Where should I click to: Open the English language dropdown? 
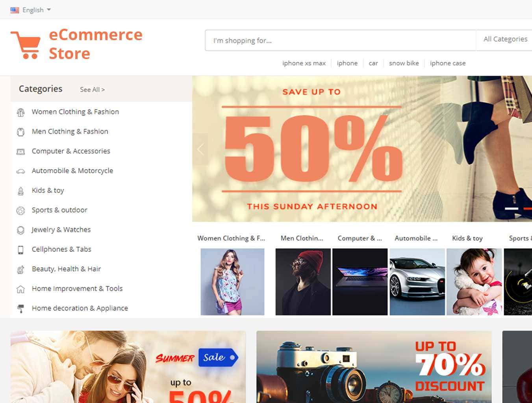(31, 10)
